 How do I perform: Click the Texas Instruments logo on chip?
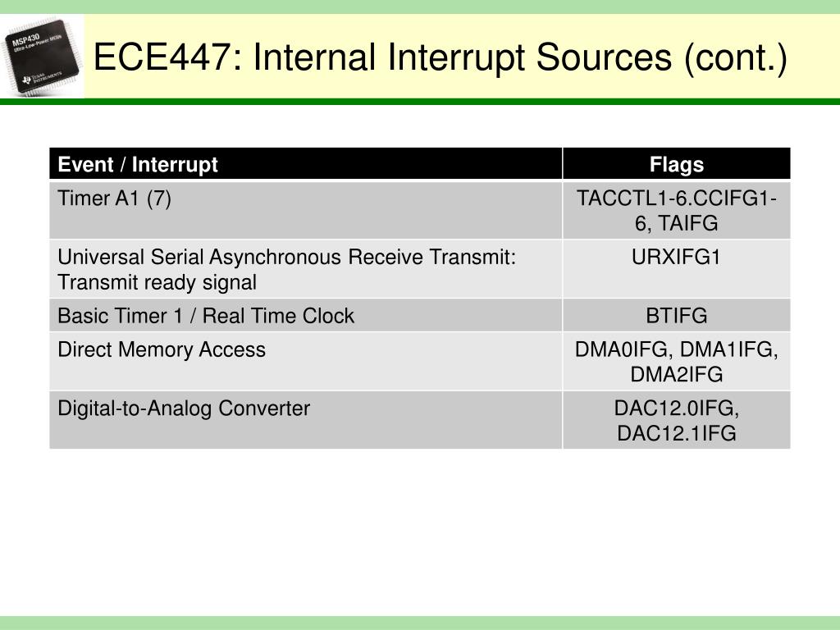41,78
